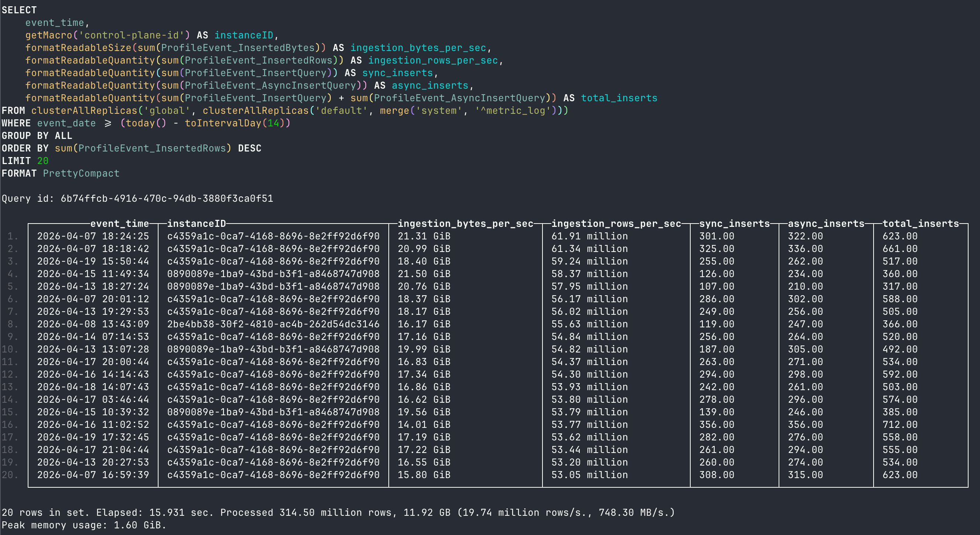Click the 21.50 GiB value
The width and height of the screenshot is (980, 535).
pyautogui.click(x=424, y=274)
